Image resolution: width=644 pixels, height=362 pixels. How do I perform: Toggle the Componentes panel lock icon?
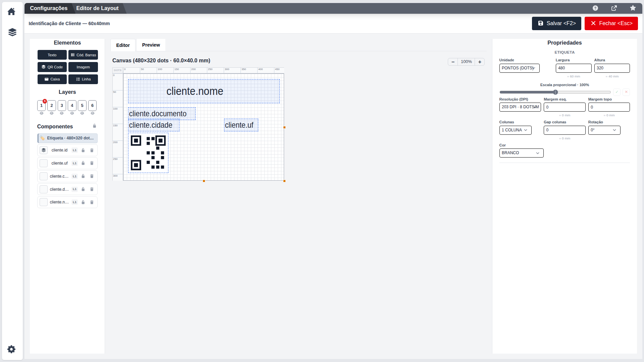[95, 126]
